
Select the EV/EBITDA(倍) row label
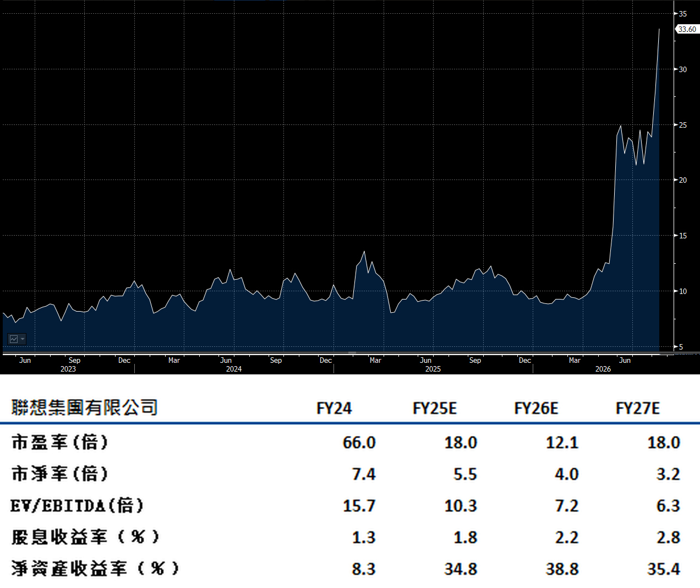coord(77,505)
